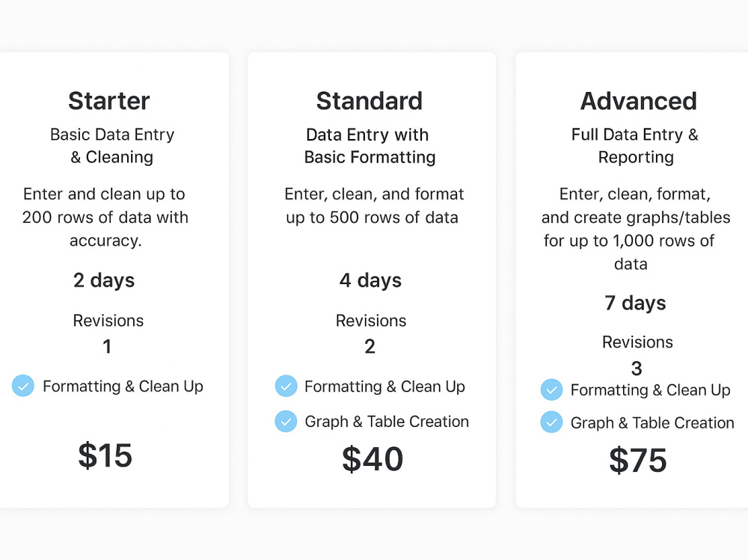The height and width of the screenshot is (560, 748).
Task: Click Standard plan's Graph & Table Creation checkmark
Action: 286,421
